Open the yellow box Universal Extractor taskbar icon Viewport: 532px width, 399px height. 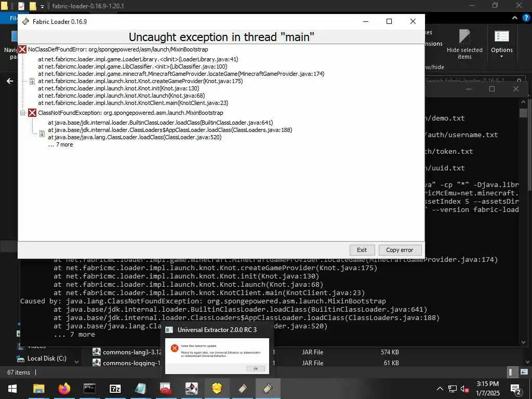pos(217,389)
